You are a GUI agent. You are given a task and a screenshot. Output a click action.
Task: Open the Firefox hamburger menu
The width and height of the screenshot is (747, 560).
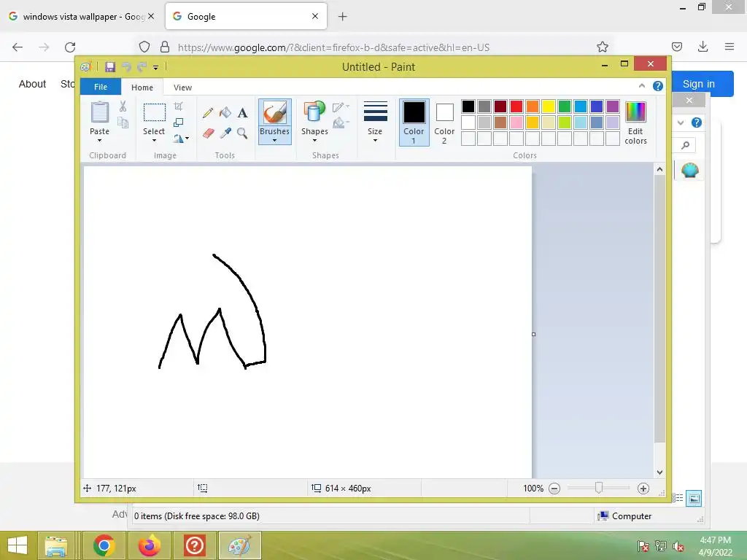[x=729, y=47]
